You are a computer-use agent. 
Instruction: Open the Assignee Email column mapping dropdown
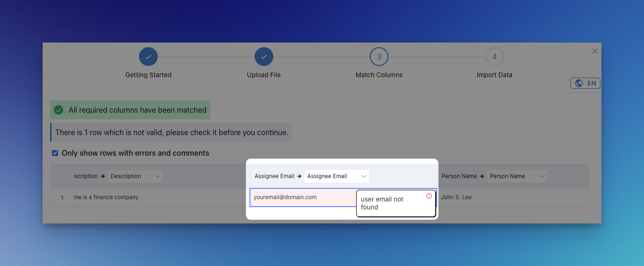337,176
